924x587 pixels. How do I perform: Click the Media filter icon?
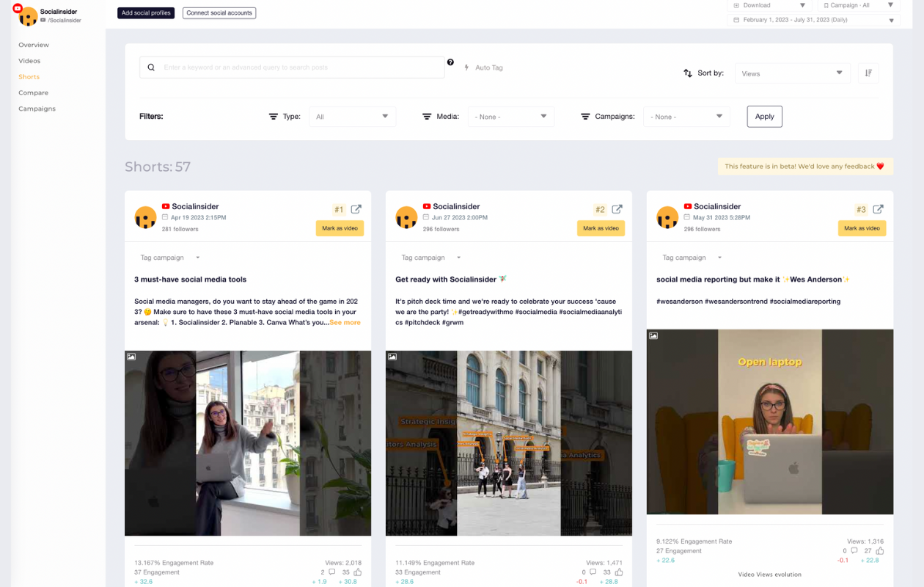pyautogui.click(x=427, y=117)
